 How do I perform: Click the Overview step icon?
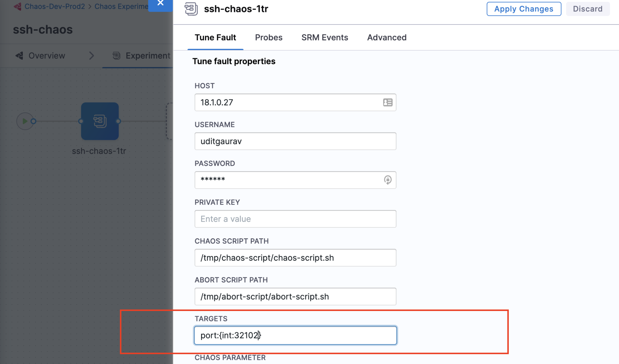tap(19, 56)
